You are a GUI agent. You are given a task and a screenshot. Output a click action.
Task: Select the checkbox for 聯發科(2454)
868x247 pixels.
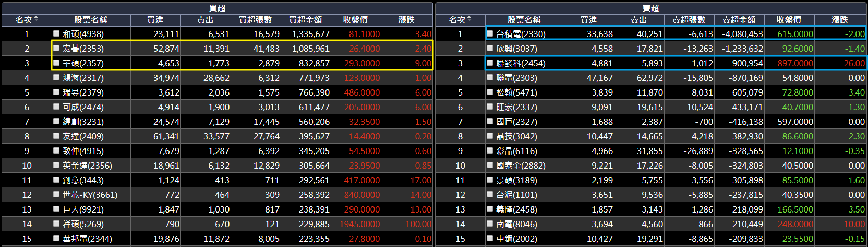tap(490, 63)
